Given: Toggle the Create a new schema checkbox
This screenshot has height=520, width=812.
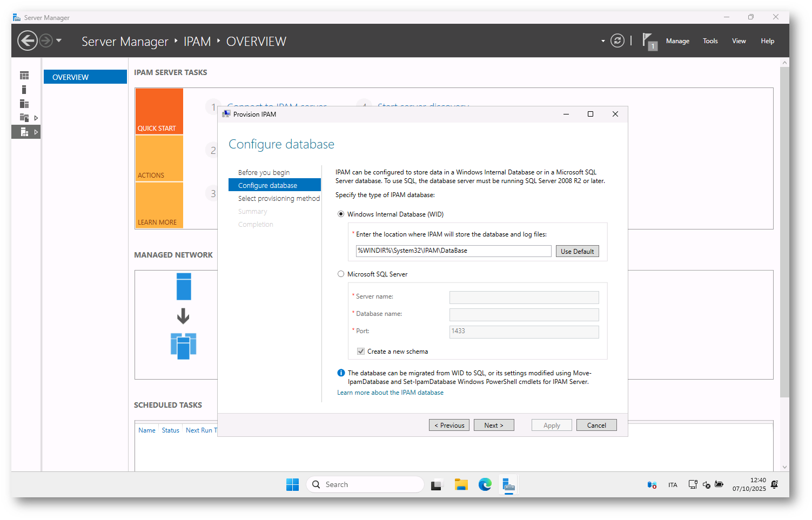Looking at the screenshot, I should click(361, 352).
